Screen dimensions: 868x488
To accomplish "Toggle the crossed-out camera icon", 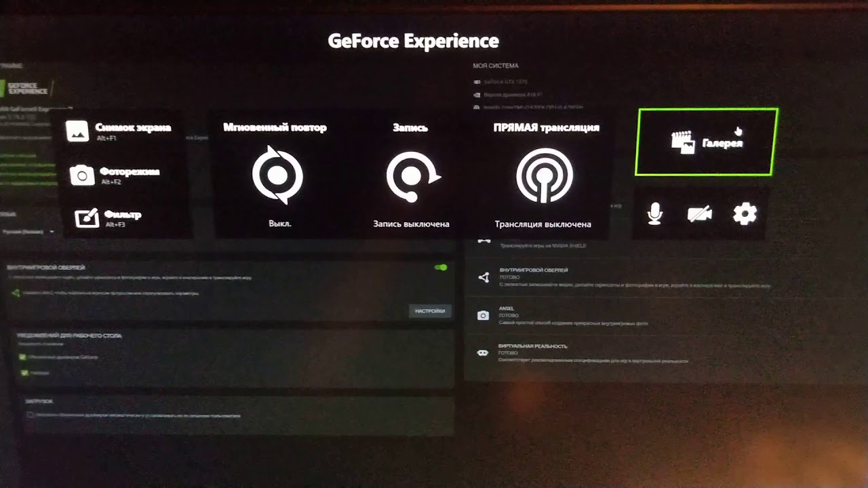I will click(699, 214).
